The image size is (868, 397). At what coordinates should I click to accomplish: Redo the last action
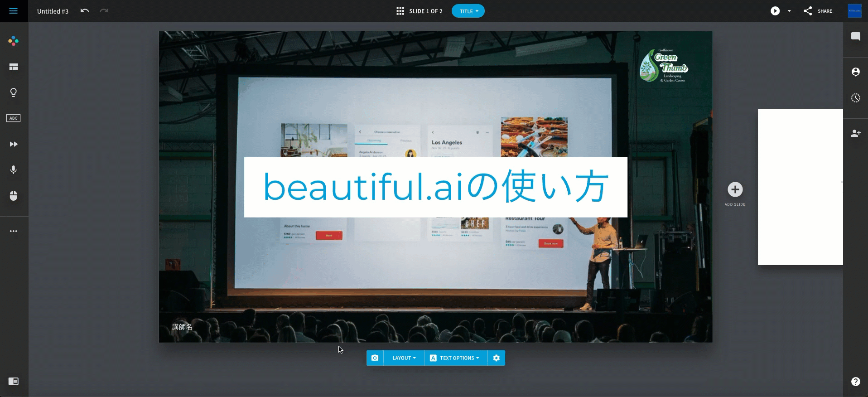click(x=104, y=11)
